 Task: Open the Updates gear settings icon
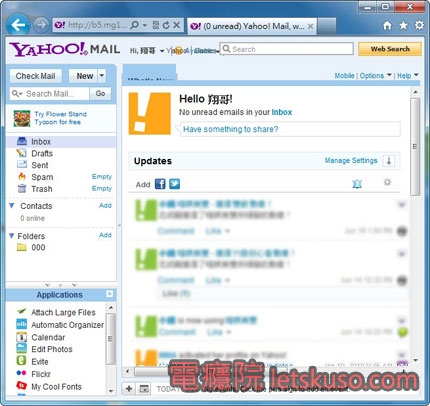pos(387,182)
